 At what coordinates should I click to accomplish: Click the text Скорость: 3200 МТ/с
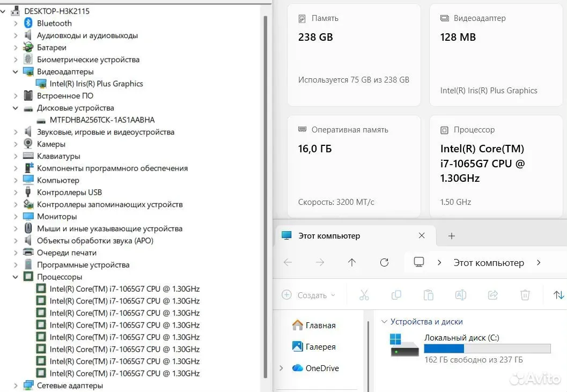[x=336, y=202]
